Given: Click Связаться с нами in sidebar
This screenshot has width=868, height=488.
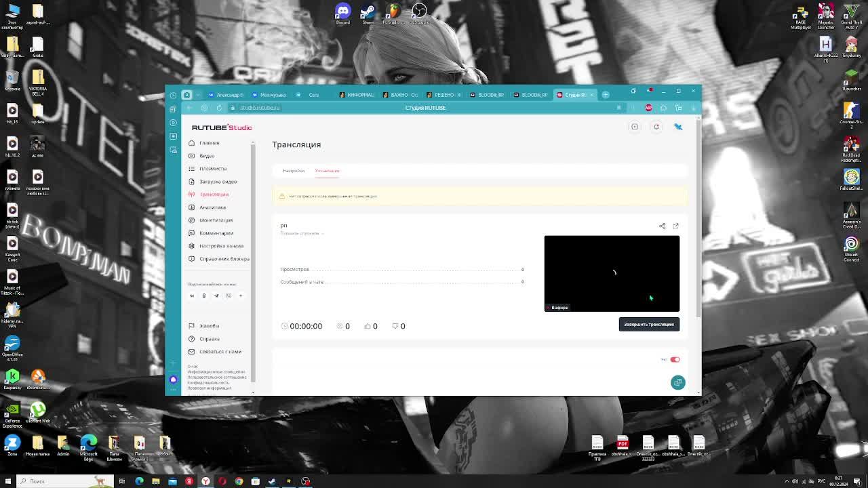Looking at the screenshot, I should tap(220, 352).
